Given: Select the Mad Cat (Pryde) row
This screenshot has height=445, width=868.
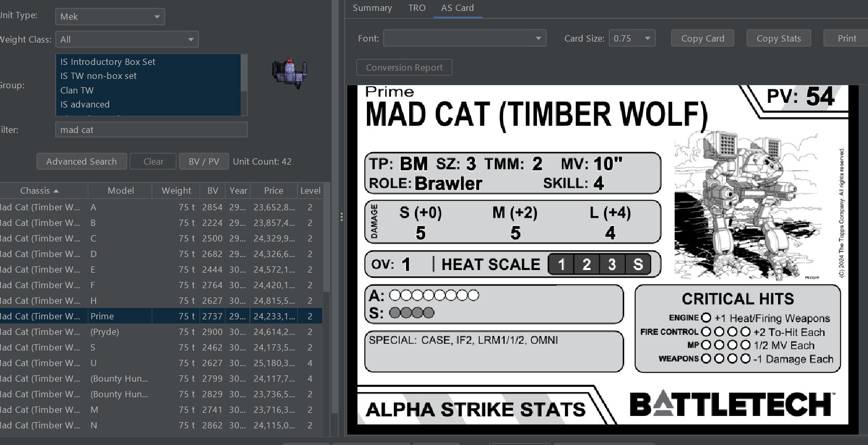Looking at the screenshot, I should tap(161, 332).
